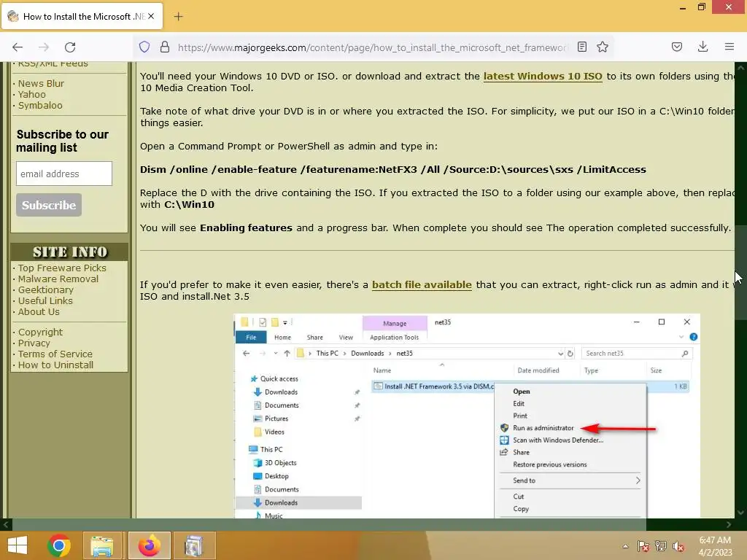Bookmark this page with the star

(602, 47)
